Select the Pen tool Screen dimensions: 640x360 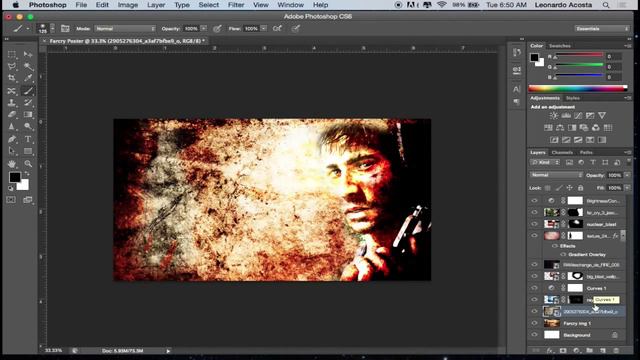coord(12,139)
